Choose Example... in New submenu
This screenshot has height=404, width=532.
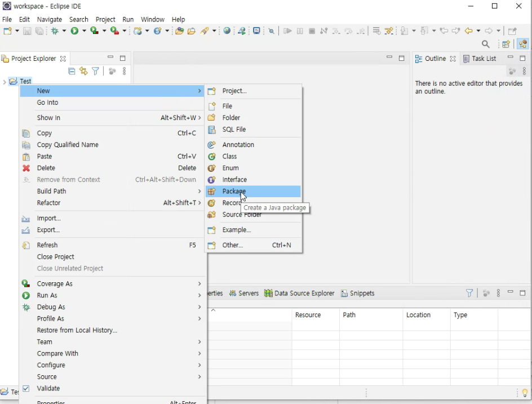pos(253,230)
